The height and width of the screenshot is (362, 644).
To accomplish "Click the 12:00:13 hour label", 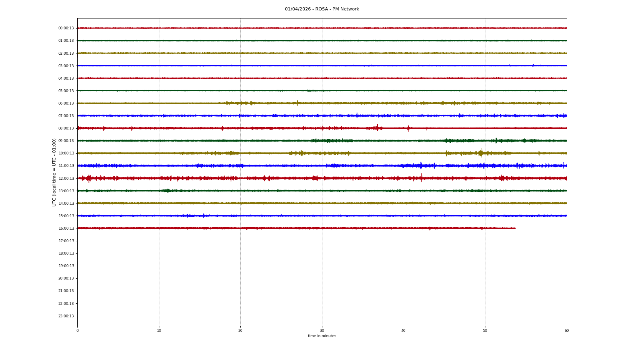I will point(66,179).
